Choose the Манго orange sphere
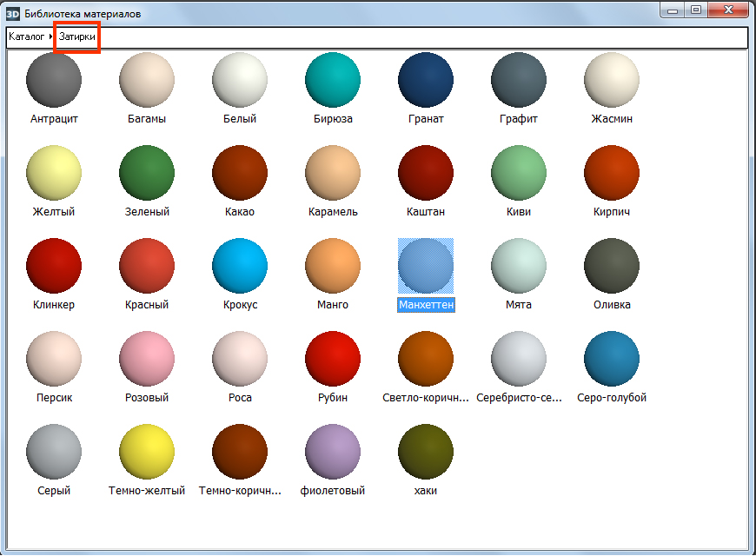This screenshot has height=556, width=756. point(333,266)
